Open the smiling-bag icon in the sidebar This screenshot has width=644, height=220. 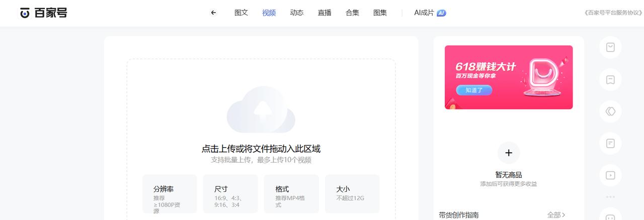pos(610,47)
